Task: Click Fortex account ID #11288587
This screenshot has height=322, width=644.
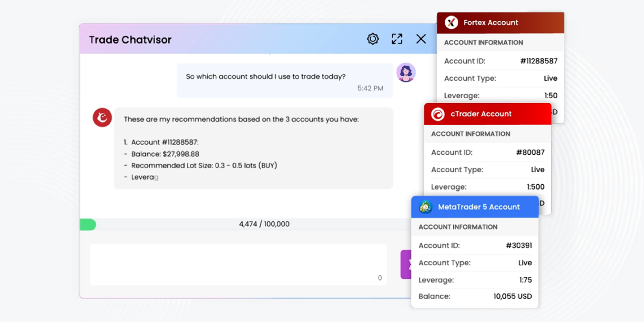Action: 539,61
